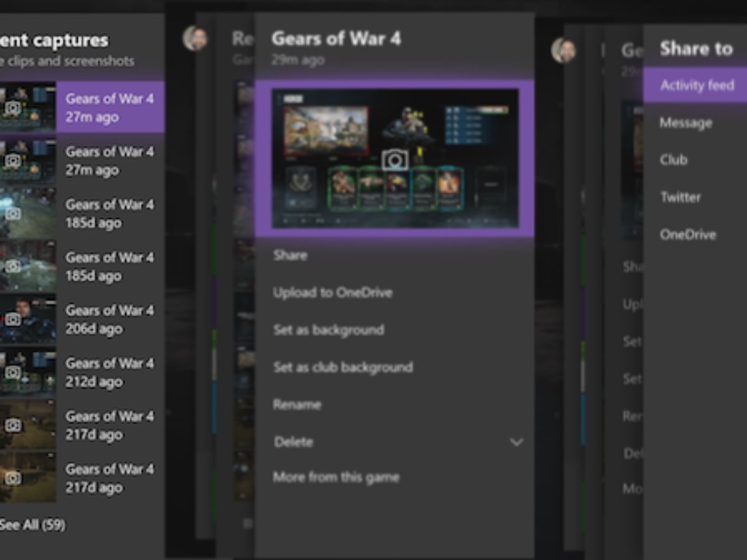Click the profile avatar beside the Share to panel
The width and height of the screenshot is (747, 560).
click(x=564, y=50)
